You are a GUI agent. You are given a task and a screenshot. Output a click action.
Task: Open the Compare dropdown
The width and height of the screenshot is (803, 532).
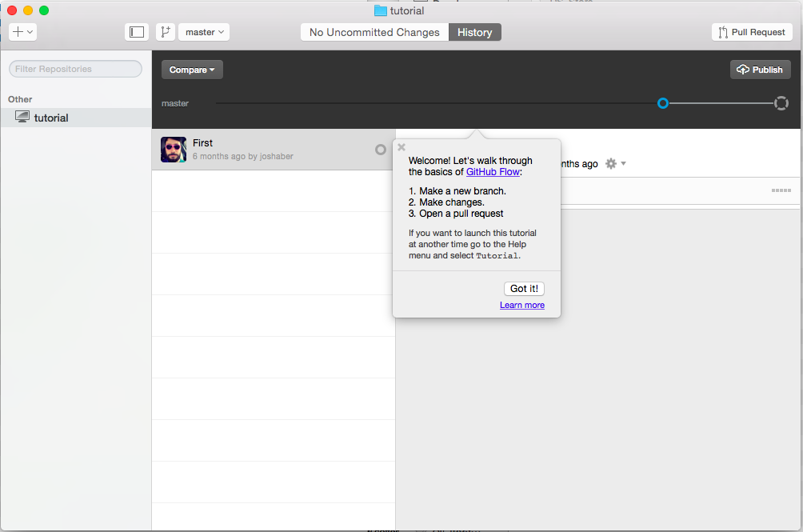192,70
